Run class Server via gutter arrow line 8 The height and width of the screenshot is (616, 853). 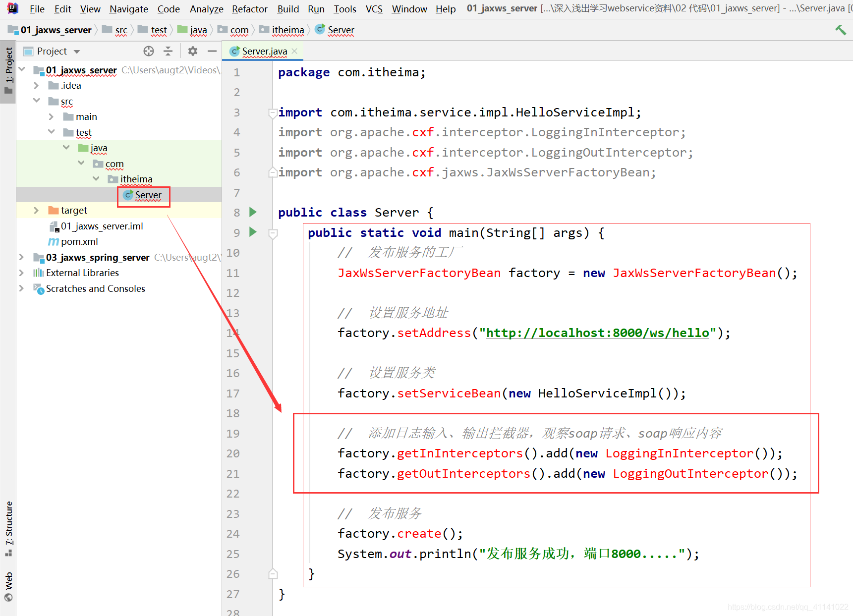253,212
